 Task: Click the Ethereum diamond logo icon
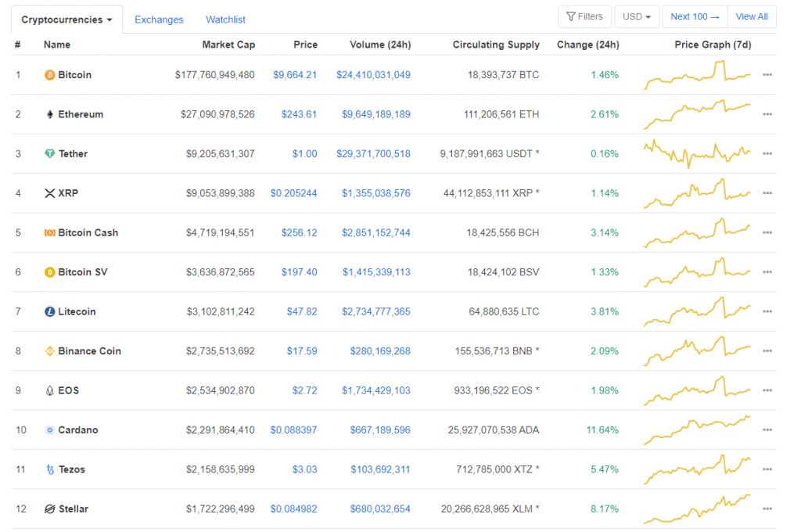(49, 114)
